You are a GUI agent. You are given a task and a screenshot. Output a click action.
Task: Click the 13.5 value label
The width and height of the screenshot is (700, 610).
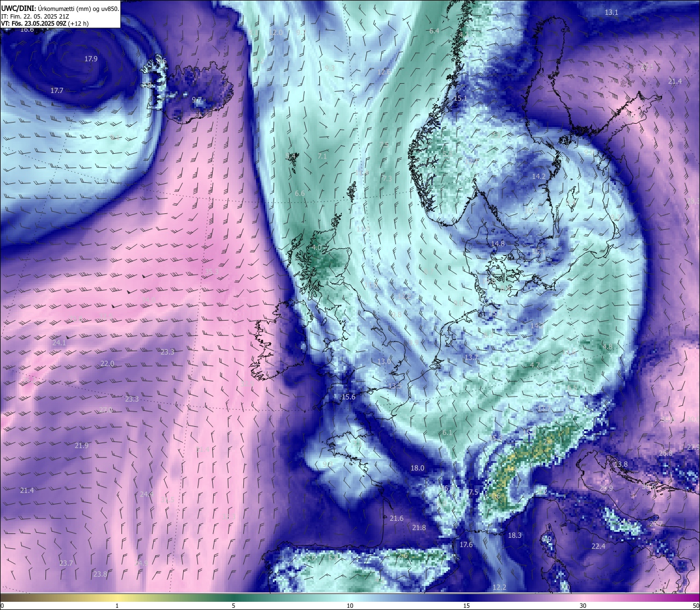pyautogui.click(x=394, y=386)
